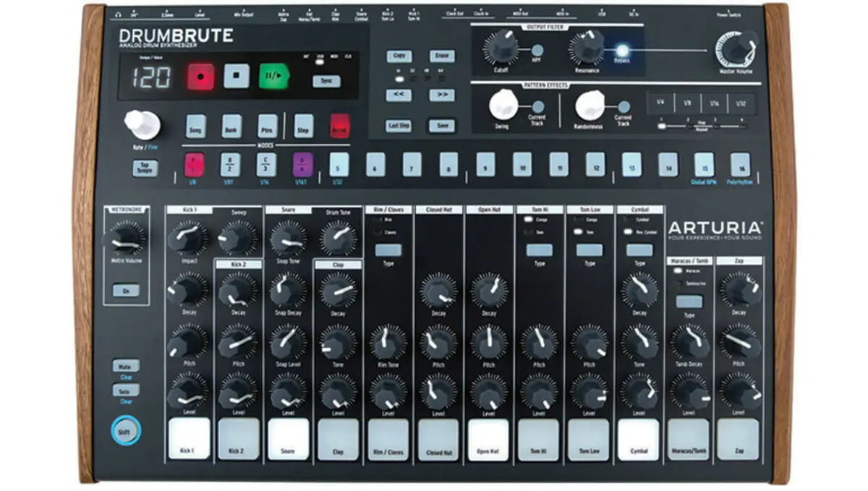This screenshot has width=868, height=491.
Task: Select step button 16 Polyrhythm
Action: tap(740, 165)
